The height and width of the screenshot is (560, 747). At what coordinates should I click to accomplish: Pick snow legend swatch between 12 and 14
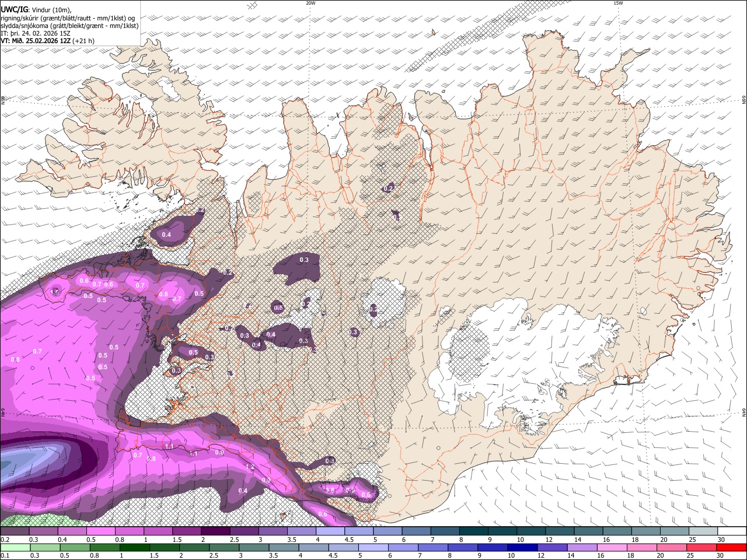click(560, 531)
